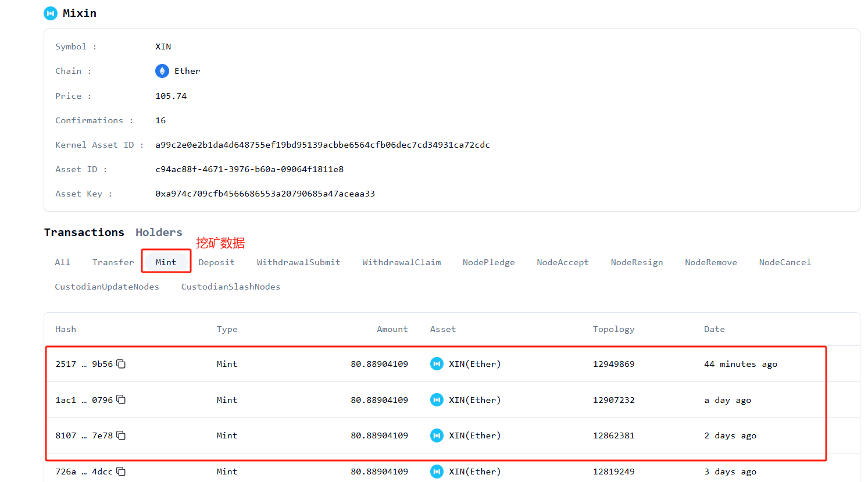Image resolution: width=868 pixels, height=482 pixels.
Task: Switch to the Holders tab
Action: (159, 233)
